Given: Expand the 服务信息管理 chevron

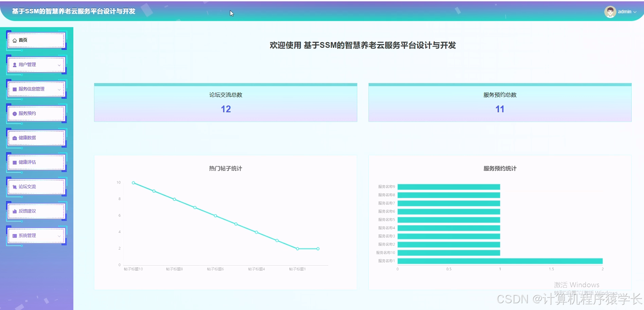Looking at the screenshot, I should [59, 90].
